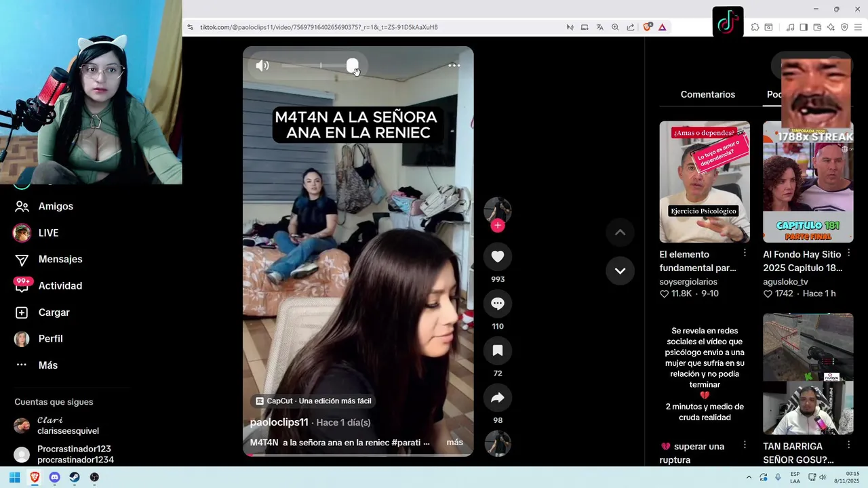The height and width of the screenshot is (488, 868).
Task: Share the video with the arrow icon
Action: [x=498, y=398]
